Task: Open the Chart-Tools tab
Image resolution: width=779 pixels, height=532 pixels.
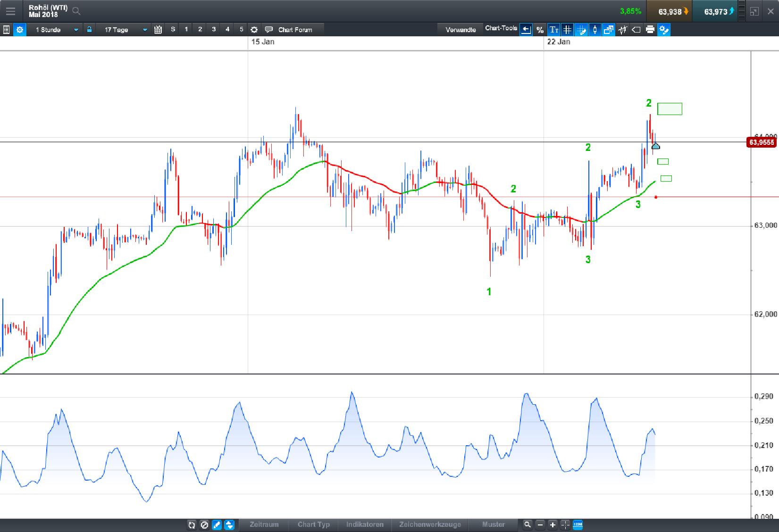Action: point(501,28)
